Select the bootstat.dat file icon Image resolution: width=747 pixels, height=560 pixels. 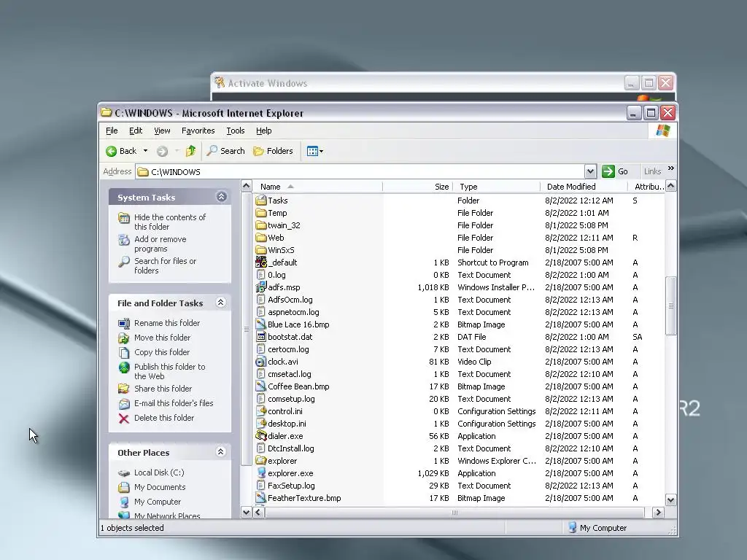[260, 337]
